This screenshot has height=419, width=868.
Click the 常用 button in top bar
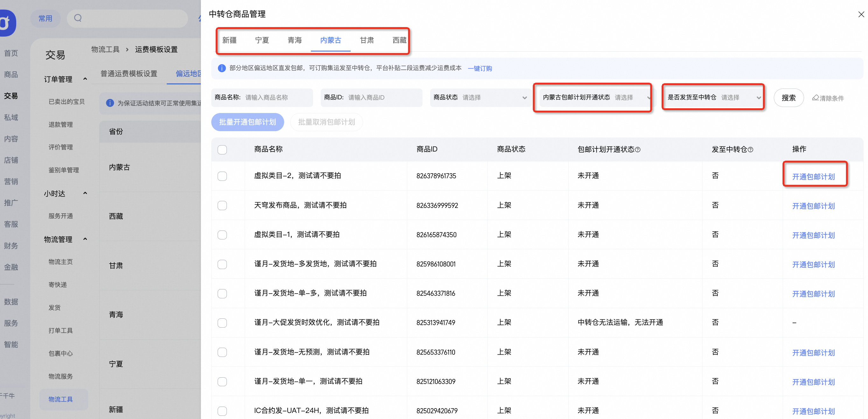click(45, 18)
